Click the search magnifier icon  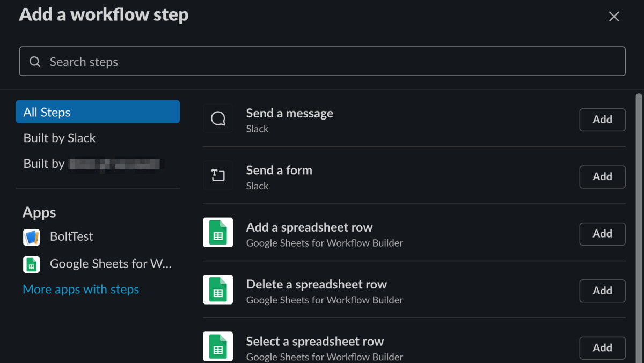coord(35,62)
